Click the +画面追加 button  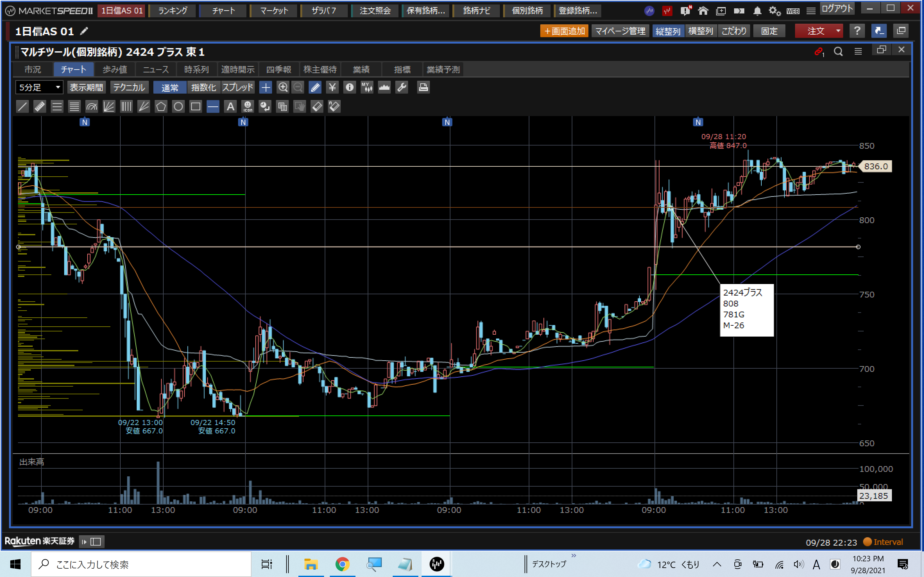coord(564,31)
